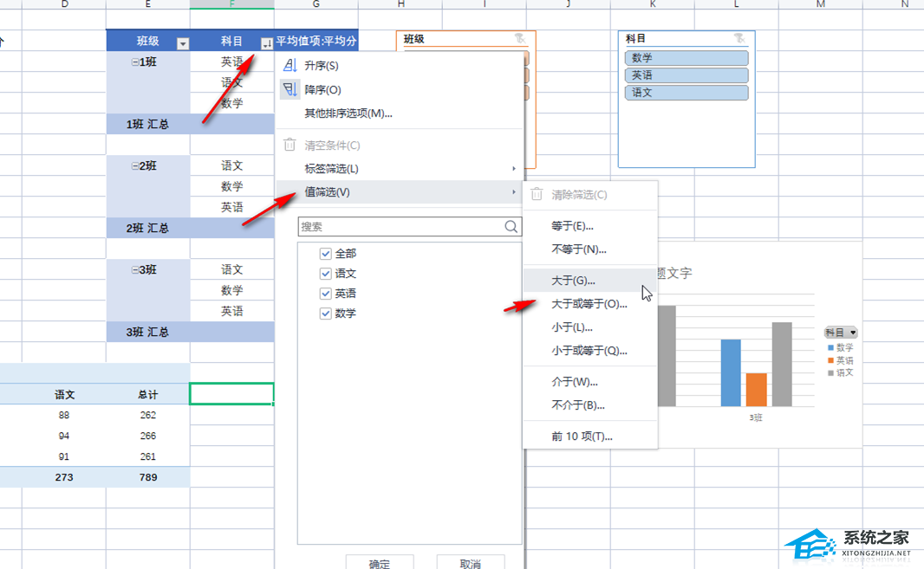Open the 班级 column filter dropdown
The width and height of the screenshot is (924, 569).
(182, 42)
